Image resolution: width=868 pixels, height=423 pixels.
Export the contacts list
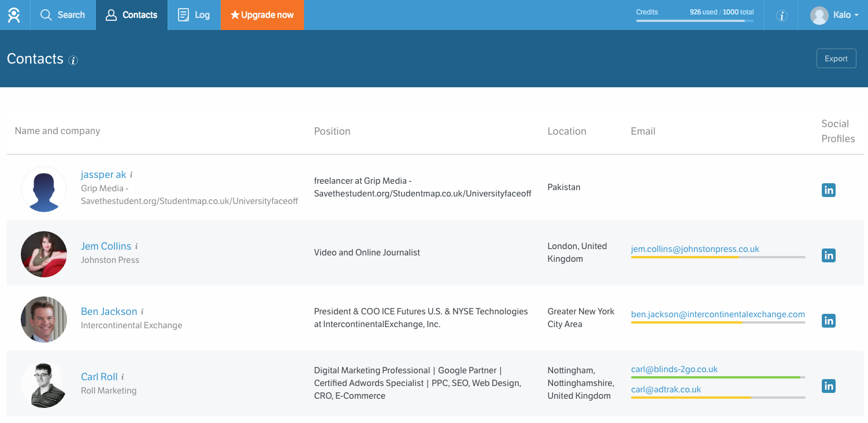(x=836, y=58)
